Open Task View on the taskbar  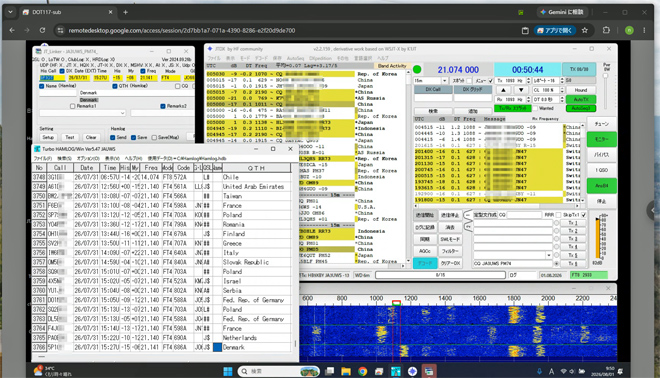tap(330, 371)
